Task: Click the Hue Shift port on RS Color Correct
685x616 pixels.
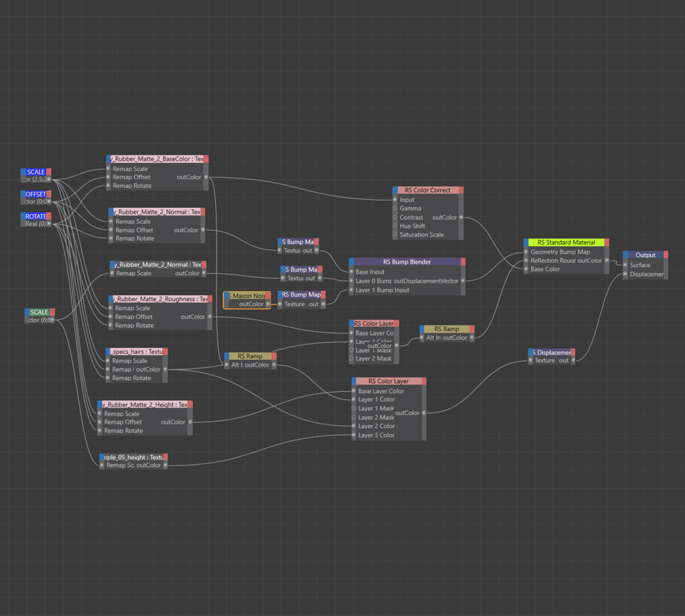Action: click(395, 226)
